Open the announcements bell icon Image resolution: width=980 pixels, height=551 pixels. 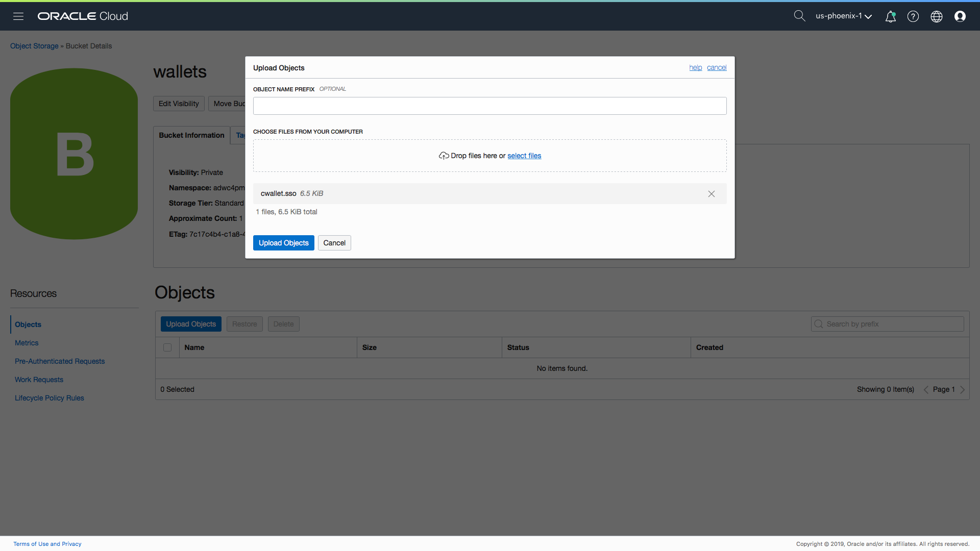tap(890, 16)
